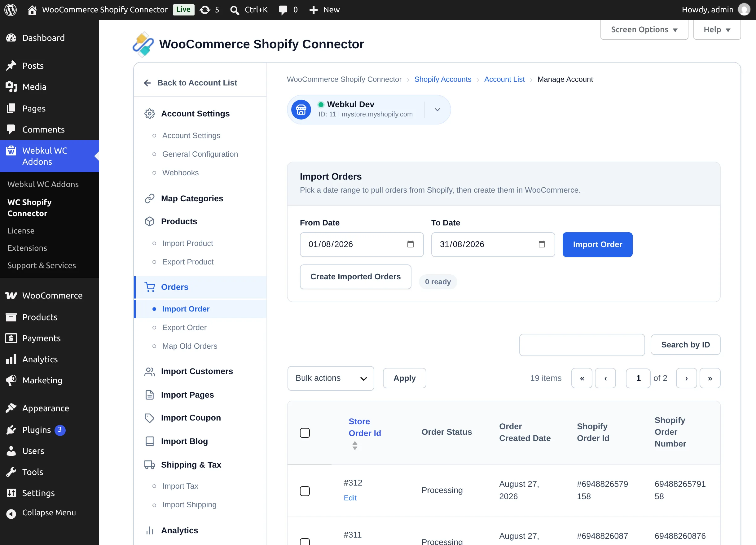Image resolution: width=756 pixels, height=545 pixels.
Task: Click the Account Settings gear icon
Action: [149, 114]
